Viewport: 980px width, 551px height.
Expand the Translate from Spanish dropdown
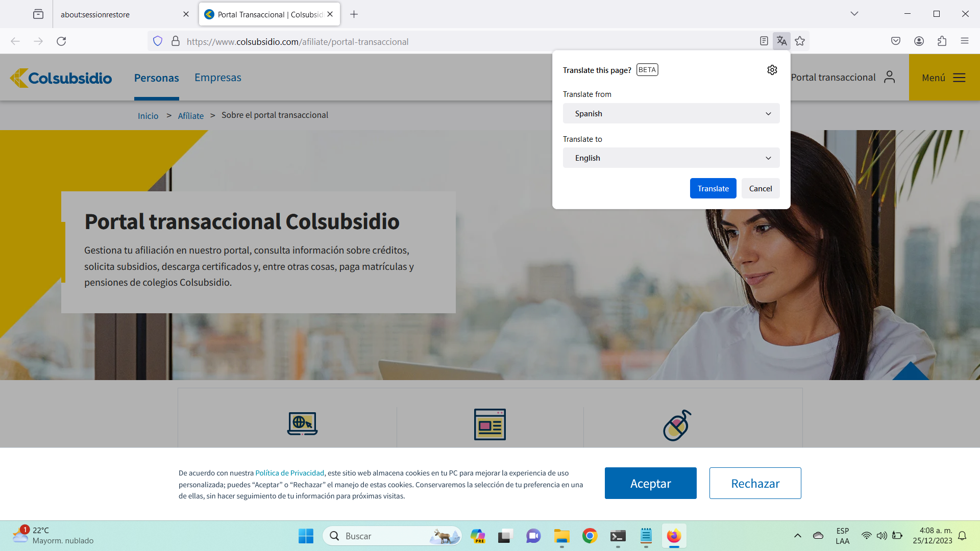671,113
